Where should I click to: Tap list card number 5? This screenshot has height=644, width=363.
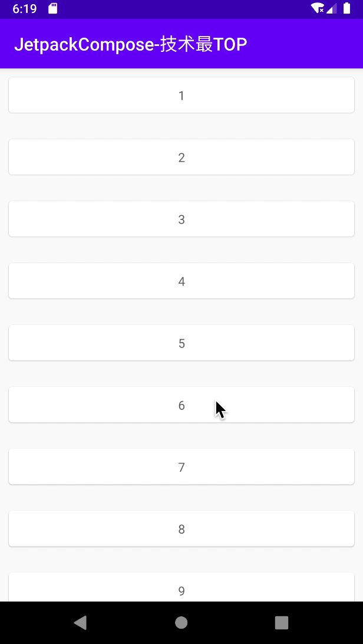tap(181, 343)
